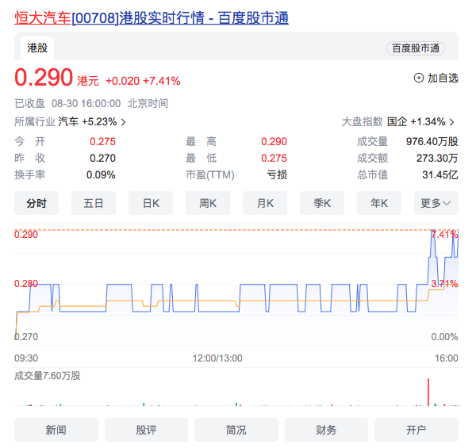Add stock via 加自选 label

click(443, 78)
